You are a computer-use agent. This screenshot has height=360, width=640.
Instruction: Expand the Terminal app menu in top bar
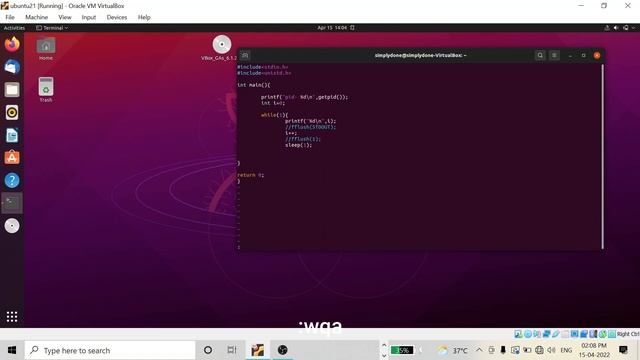[x=52, y=28]
